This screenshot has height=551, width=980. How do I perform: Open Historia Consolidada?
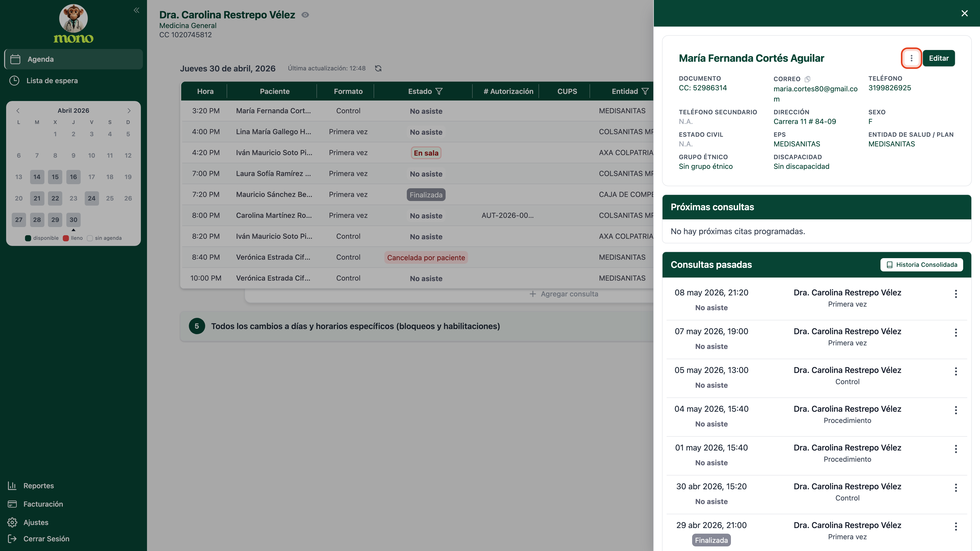click(921, 265)
